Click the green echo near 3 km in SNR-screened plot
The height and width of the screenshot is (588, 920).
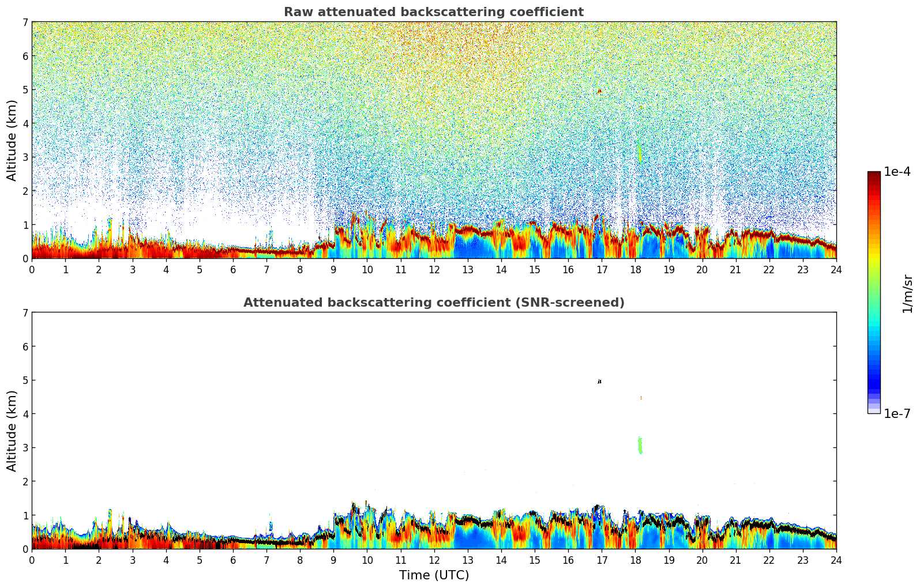(640, 445)
